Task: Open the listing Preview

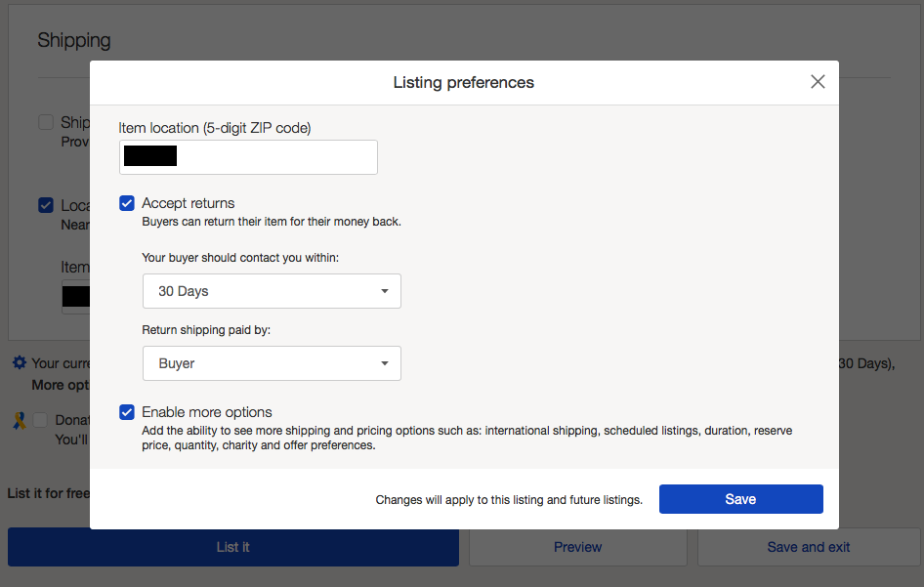Action: click(x=577, y=547)
